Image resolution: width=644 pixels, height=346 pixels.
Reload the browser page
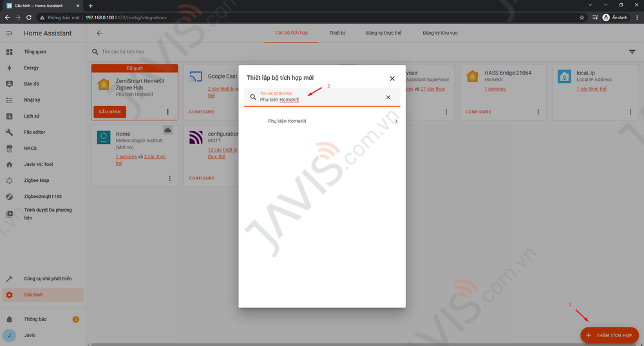point(29,17)
